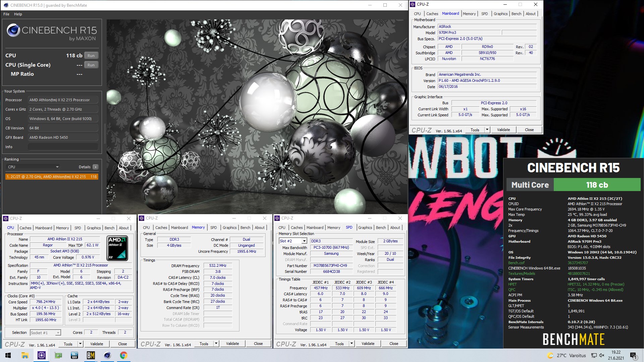Open Bench tab in top-right CPU-Z window
The image size is (644, 362).
[516, 14]
